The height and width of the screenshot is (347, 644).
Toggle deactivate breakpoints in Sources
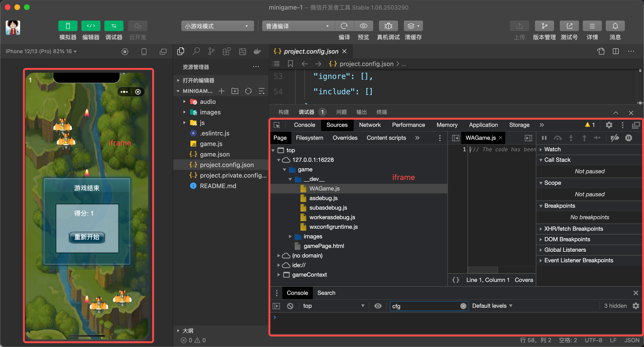pyautogui.click(x=615, y=138)
